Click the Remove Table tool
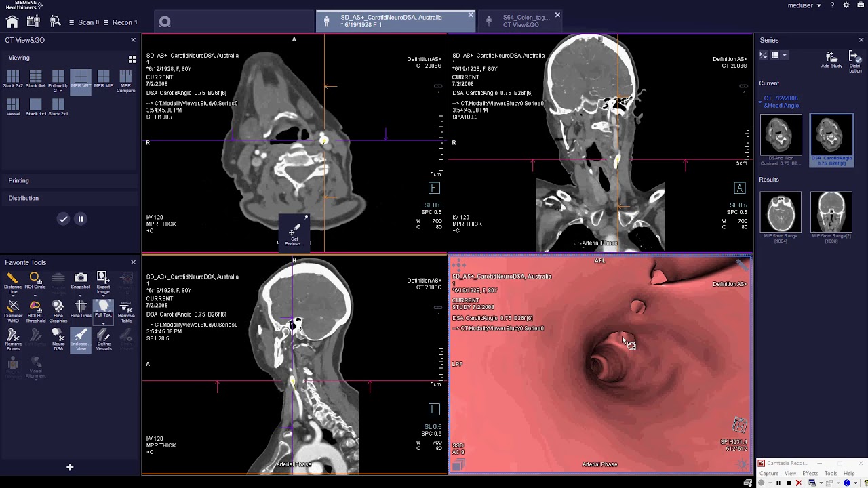Image resolution: width=868 pixels, height=488 pixels. point(126,312)
